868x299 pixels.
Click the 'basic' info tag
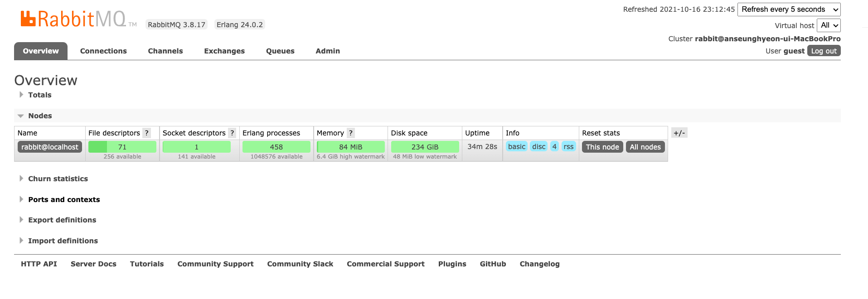coord(517,146)
